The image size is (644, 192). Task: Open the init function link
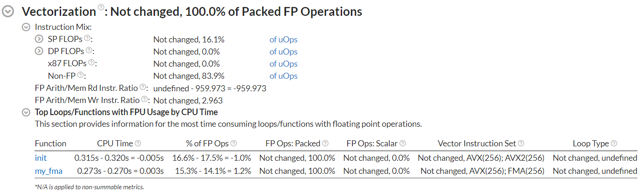pyautogui.click(x=41, y=158)
